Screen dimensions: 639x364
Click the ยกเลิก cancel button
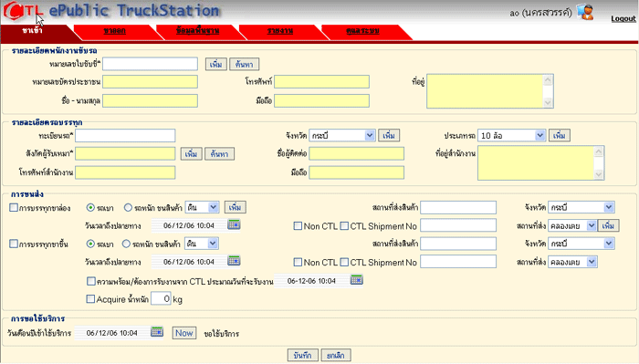(x=336, y=355)
